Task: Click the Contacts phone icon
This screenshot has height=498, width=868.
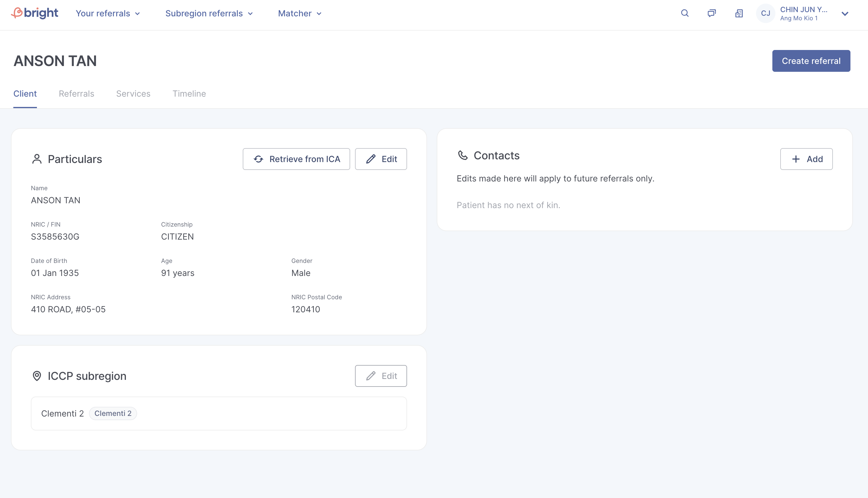Action: [463, 155]
